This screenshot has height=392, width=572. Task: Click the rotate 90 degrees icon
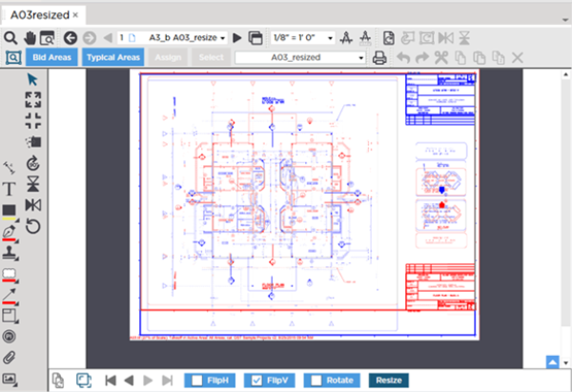coord(32,163)
